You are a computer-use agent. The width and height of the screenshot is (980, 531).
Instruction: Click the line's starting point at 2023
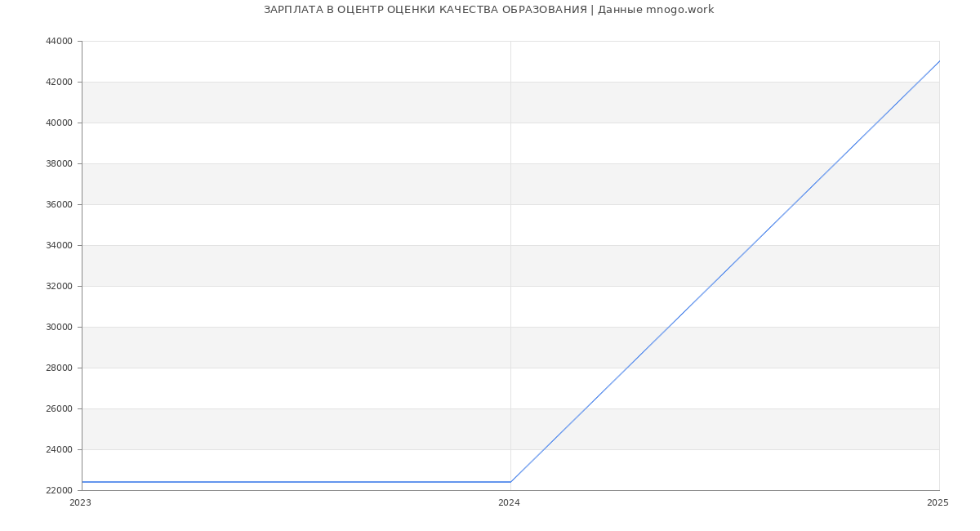tap(82, 482)
